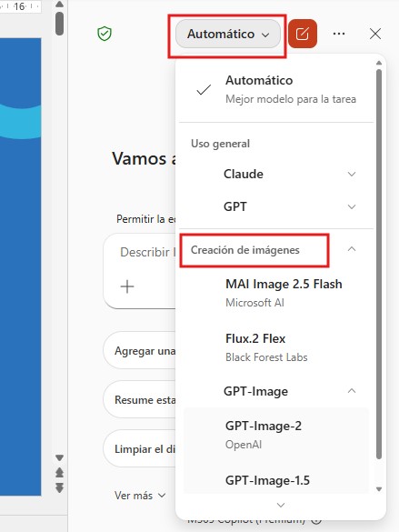399x532 pixels.
Task: Click the dropdown list scroll down arrow
Action: pyautogui.click(x=379, y=489)
